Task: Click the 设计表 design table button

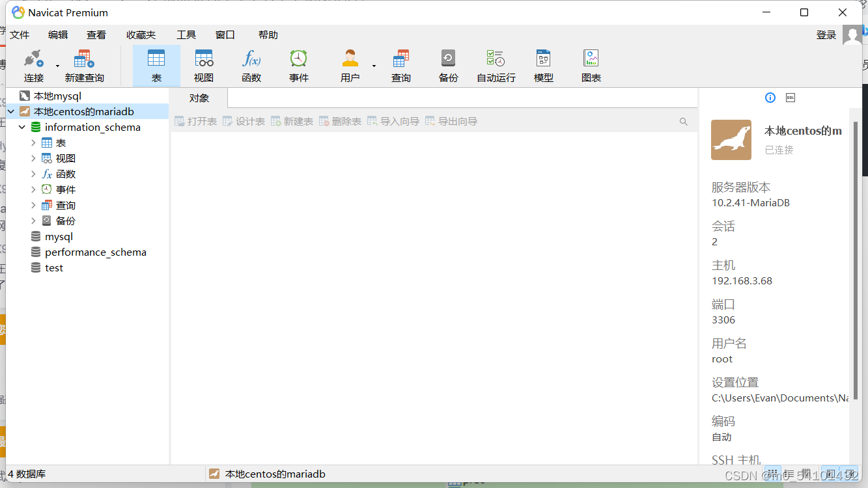Action: 244,122
